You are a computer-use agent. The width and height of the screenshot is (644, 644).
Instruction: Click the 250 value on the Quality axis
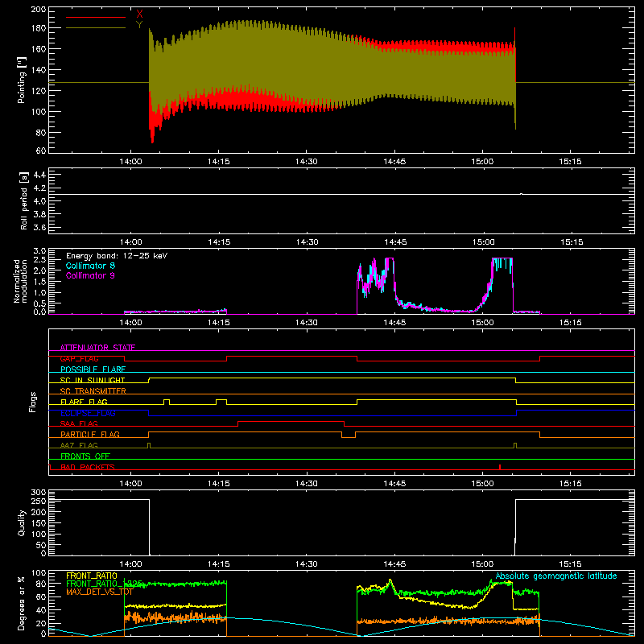[39, 502]
